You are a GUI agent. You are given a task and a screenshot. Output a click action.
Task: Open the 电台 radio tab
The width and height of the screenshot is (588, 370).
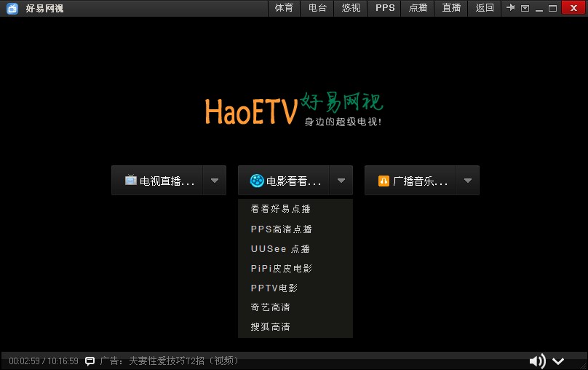pyautogui.click(x=317, y=8)
